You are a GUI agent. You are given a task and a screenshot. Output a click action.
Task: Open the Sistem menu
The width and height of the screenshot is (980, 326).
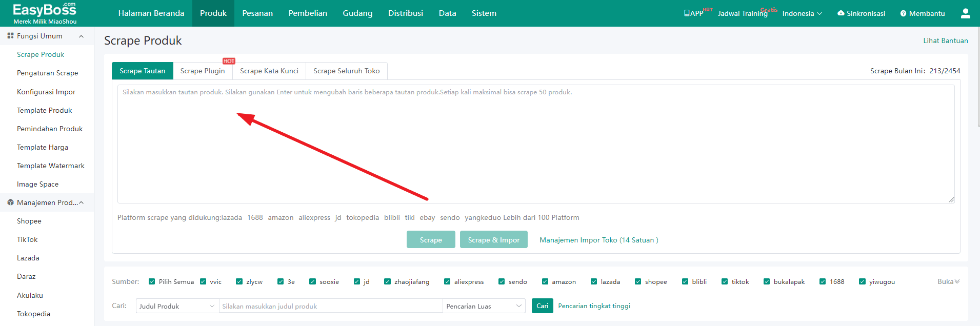(x=484, y=13)
